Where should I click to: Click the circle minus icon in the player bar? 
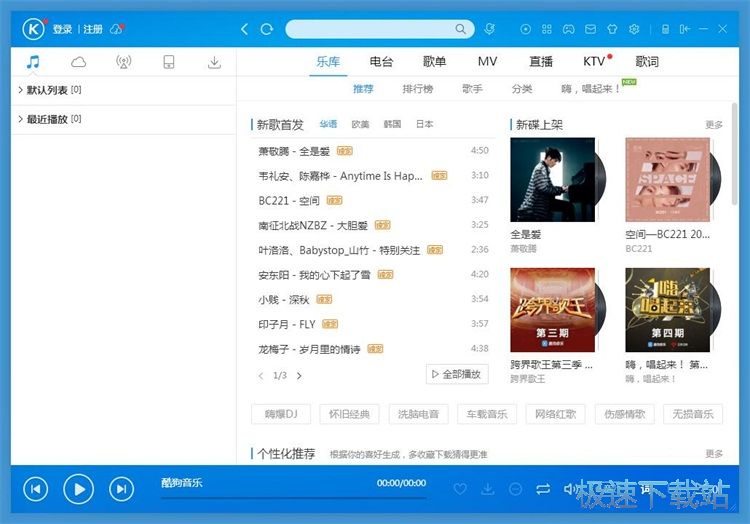515,489
